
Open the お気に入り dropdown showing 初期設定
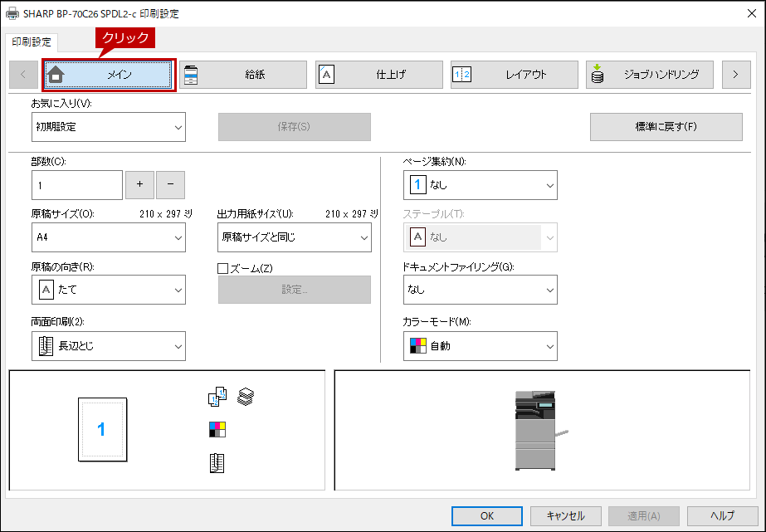click(x=109, y=127)
